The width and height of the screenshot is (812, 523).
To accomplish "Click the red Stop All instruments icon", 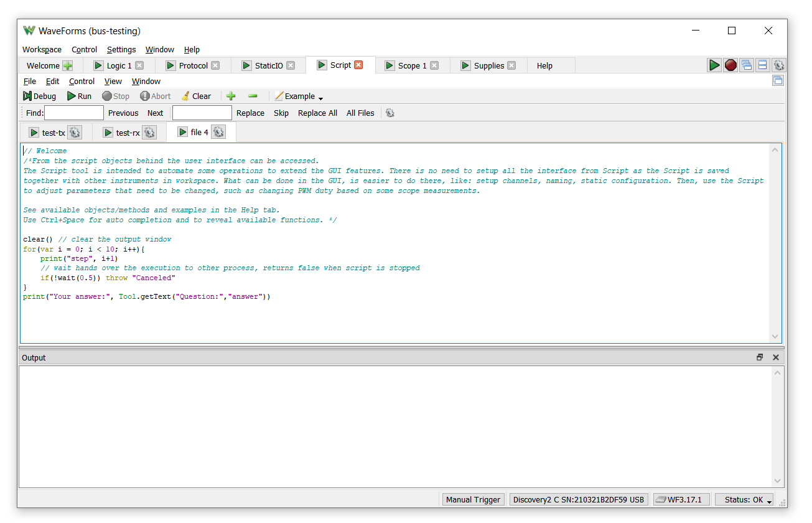I will 730,65.
